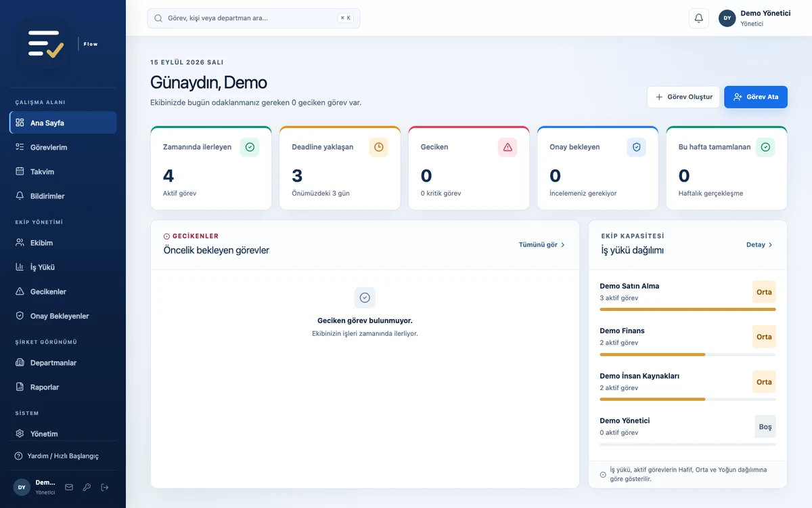
Task: Open Raporlar in the sidebar
Action: [63, 387]
